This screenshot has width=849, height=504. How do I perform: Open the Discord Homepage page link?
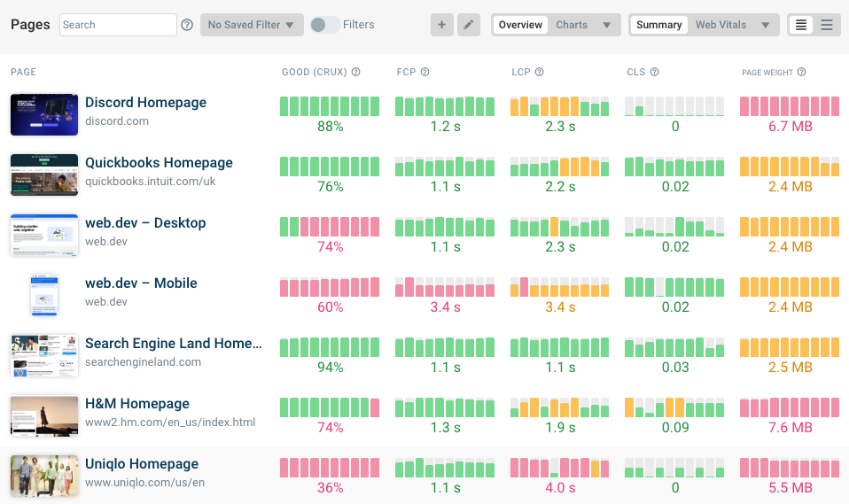145,103
